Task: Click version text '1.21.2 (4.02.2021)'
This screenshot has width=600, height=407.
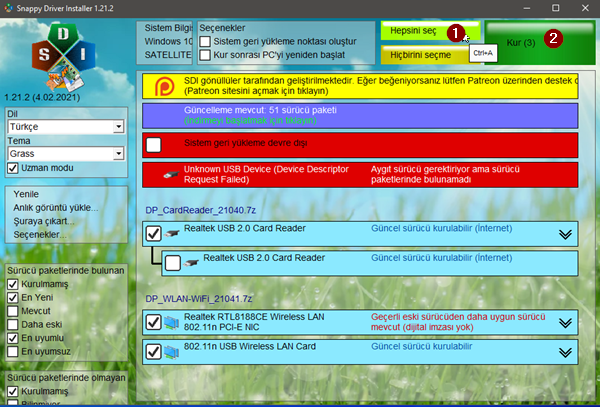Action: tap(42, 98)
